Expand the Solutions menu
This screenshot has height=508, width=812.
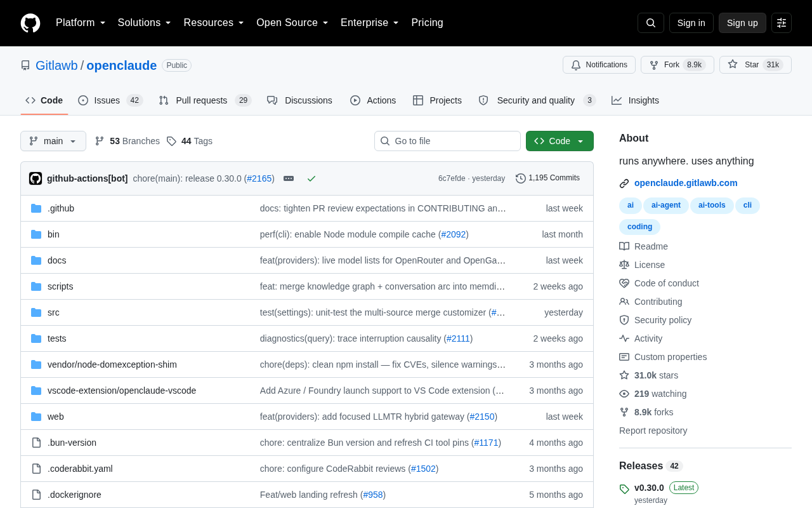144,23
